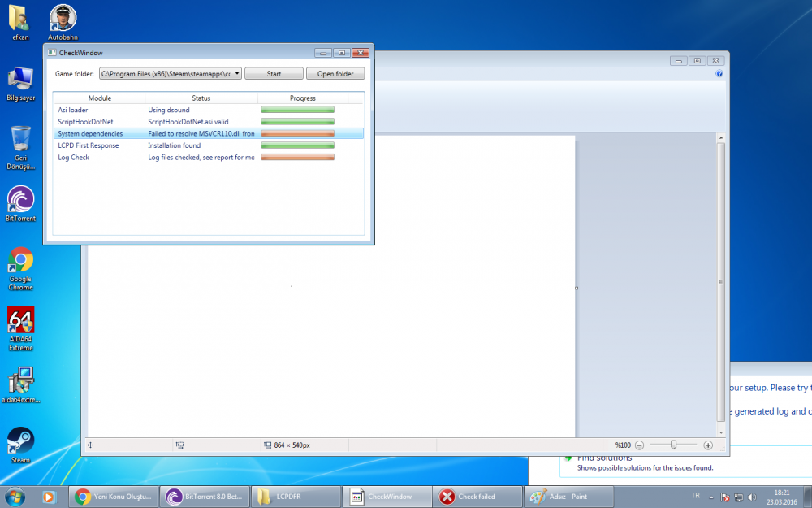812x508 pixels.
Task: Expand the Game folder path dropdown
Action: (x=236, y=74)
